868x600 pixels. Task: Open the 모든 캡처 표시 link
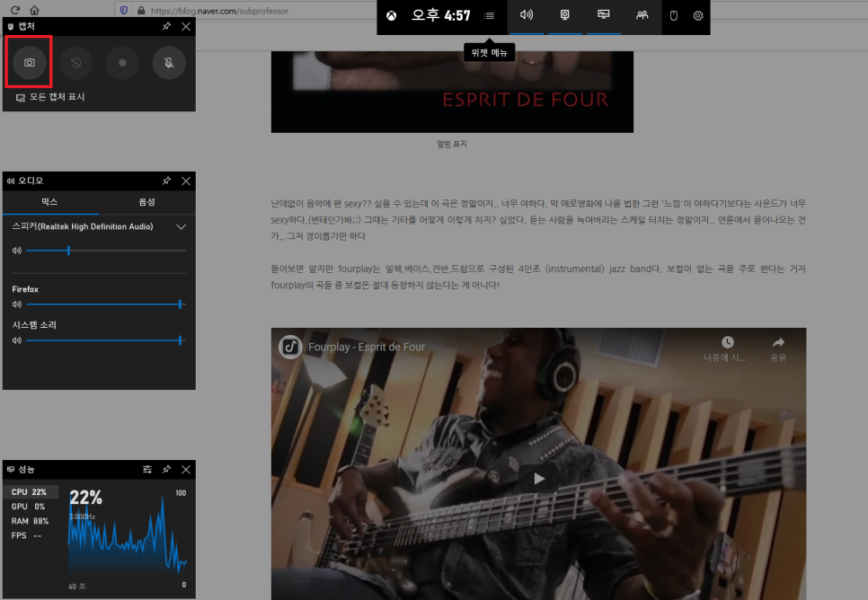tap(50, 97)
